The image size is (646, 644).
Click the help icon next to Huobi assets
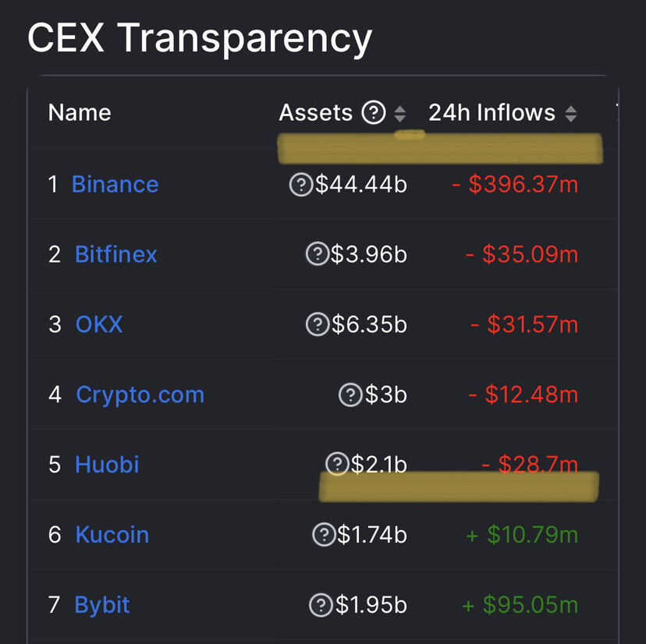336,464
